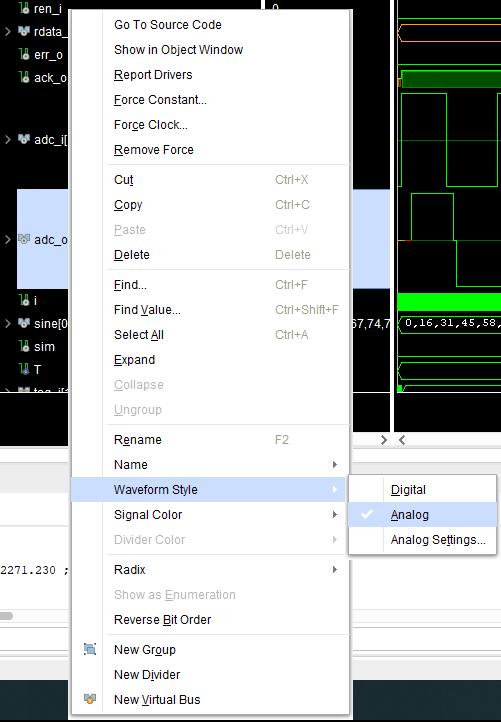Insert a New Divider
Image resolution: width=501 pixels, height=722 pixels.
click(210, 675)
